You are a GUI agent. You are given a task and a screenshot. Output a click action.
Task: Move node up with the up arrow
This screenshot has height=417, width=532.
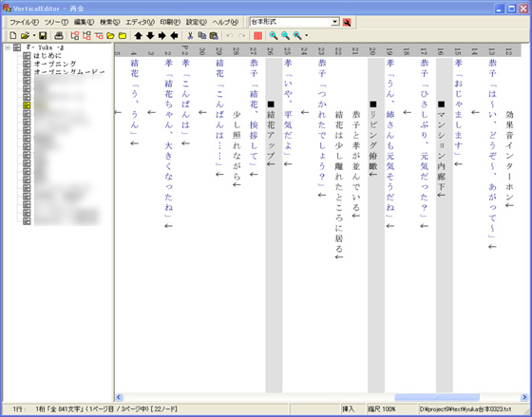[138, 35]
